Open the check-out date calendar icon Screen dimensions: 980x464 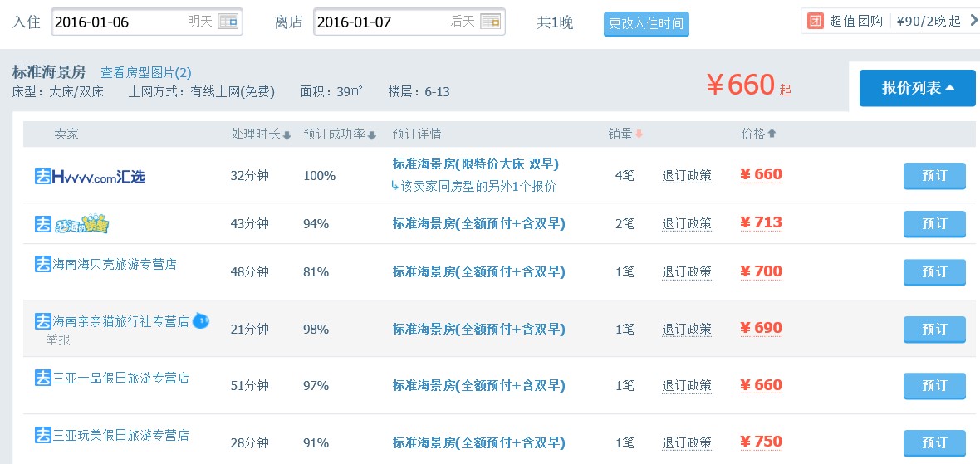pyautogui.click(x=491, y=22)
